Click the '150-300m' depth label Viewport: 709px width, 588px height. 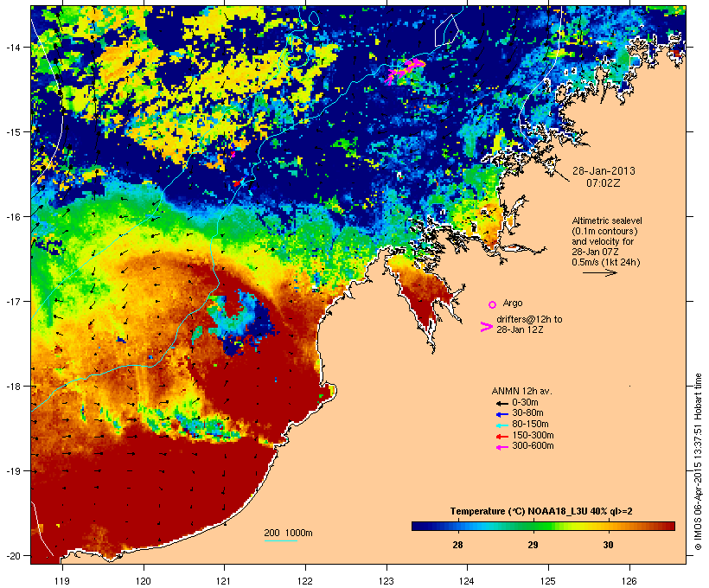(533, 435)
